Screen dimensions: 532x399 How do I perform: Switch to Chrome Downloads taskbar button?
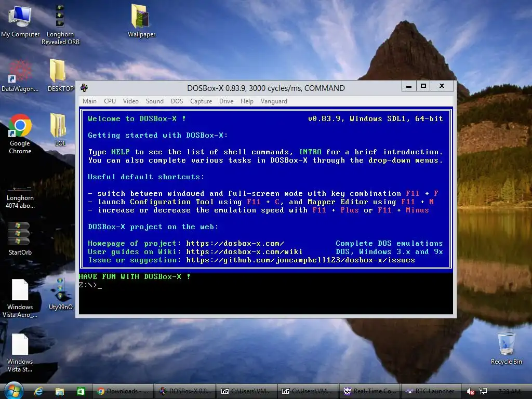click(123, 391)
